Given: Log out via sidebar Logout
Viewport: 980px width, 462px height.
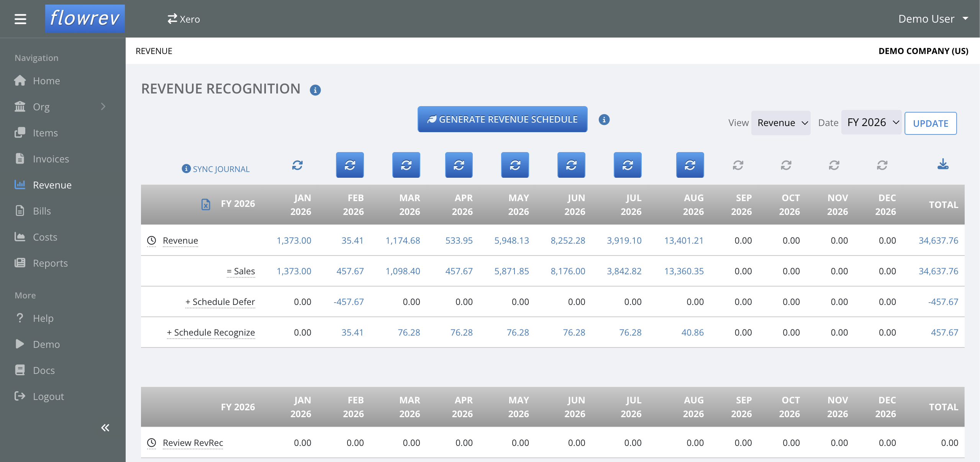Looking at the screenshot, I should [x=48, y=396].
